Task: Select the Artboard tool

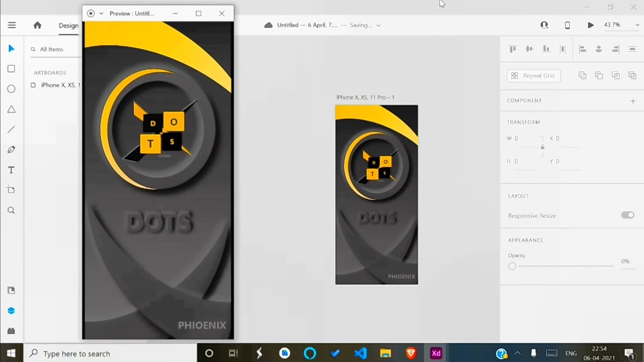Action: 11,190
